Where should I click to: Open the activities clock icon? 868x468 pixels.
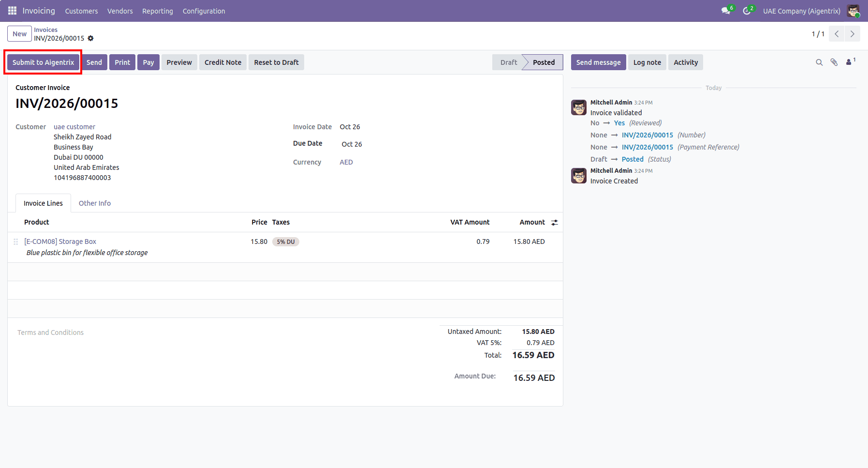(x=748, y=11)
